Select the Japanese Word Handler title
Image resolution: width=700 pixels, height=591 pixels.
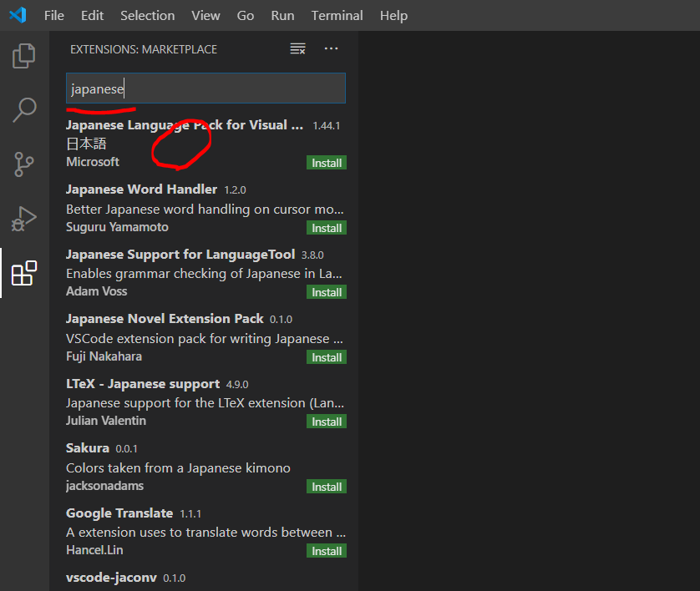click(x=141, y=189)
